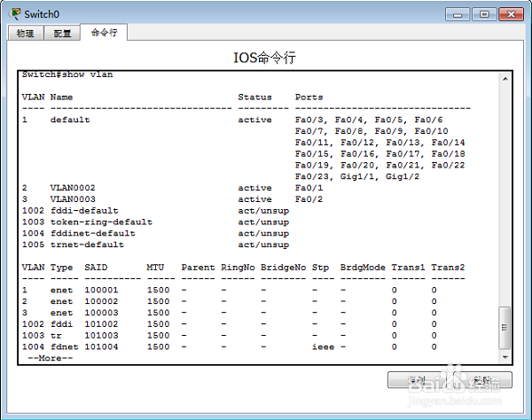Click the 'Gig1/1' port entry
532x420 pixels.
357,176
